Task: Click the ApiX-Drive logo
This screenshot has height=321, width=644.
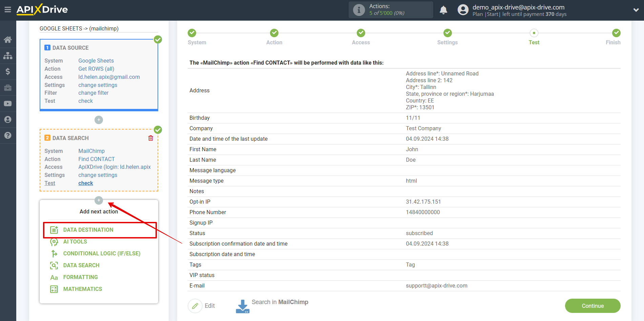Action: click(x=42, y=9)
